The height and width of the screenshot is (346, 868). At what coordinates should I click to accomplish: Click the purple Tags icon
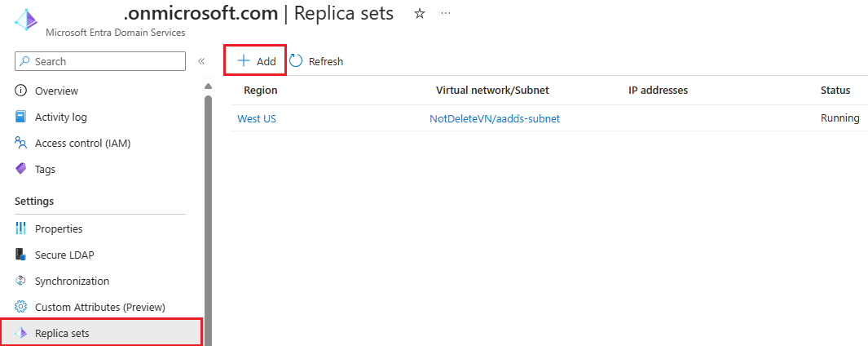click(x=21, y=169)
